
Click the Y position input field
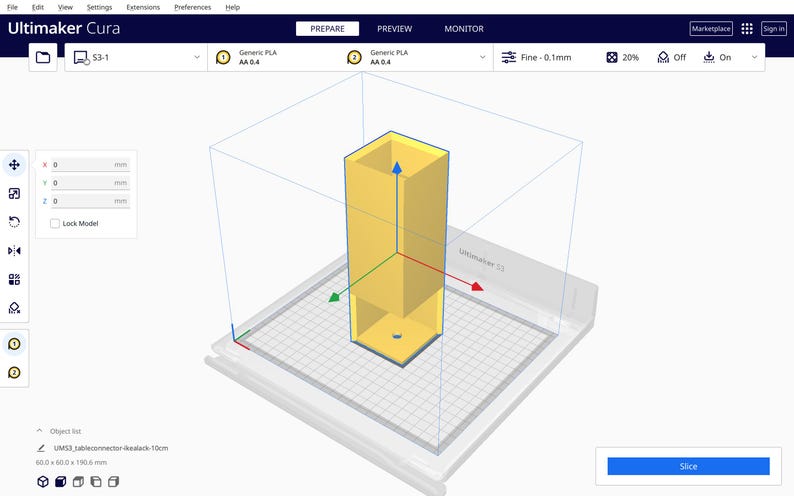[x=90, y=183]
